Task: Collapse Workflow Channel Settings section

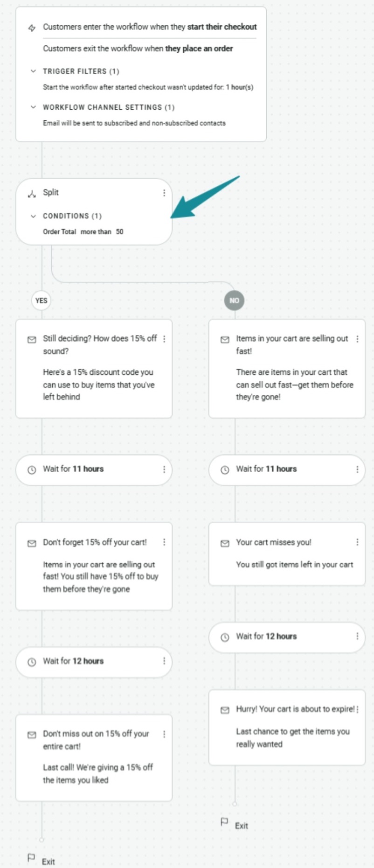Action: coord(33,107)
